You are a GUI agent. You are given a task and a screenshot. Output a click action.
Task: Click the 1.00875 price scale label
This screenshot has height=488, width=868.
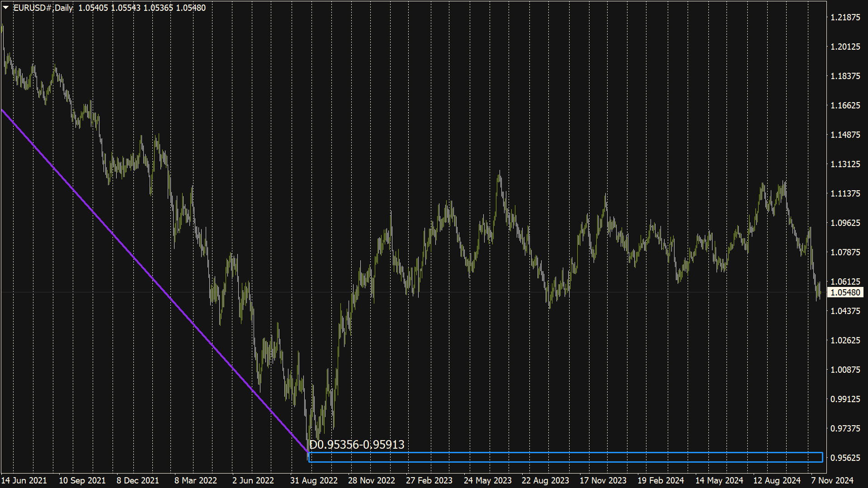point(845,370)
